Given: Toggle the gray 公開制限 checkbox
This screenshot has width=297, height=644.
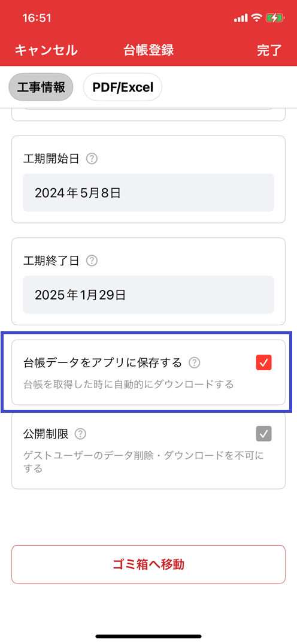Looking at the screenshot, I should click(263, 433).
